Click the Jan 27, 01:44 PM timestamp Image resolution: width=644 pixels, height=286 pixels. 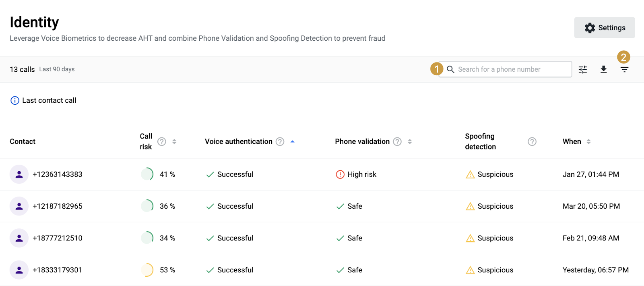point(591,174)
